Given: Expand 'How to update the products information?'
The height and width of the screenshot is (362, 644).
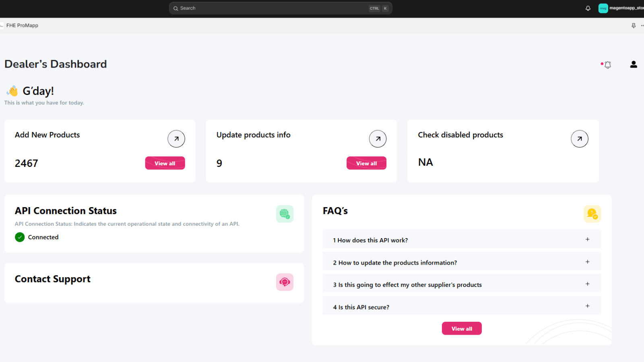Looking at the screenshot, I should coord(587,261).
